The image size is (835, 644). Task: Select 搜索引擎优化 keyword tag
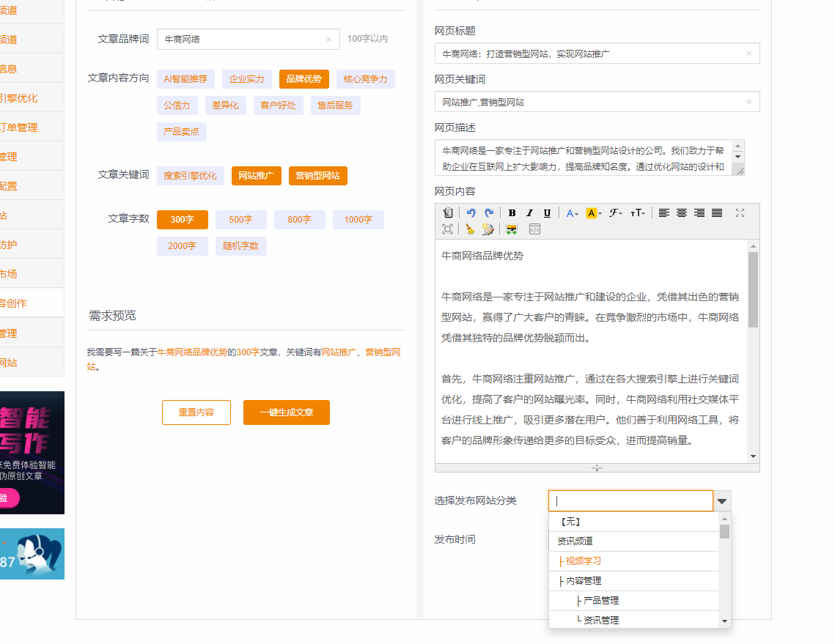pyautogui.click(x=190, y=176)
